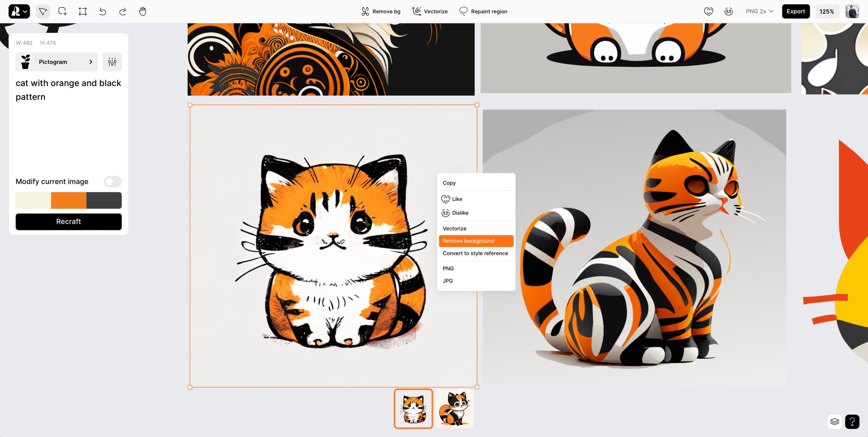Select the second cat variant thumbnail

pos(454,409)
